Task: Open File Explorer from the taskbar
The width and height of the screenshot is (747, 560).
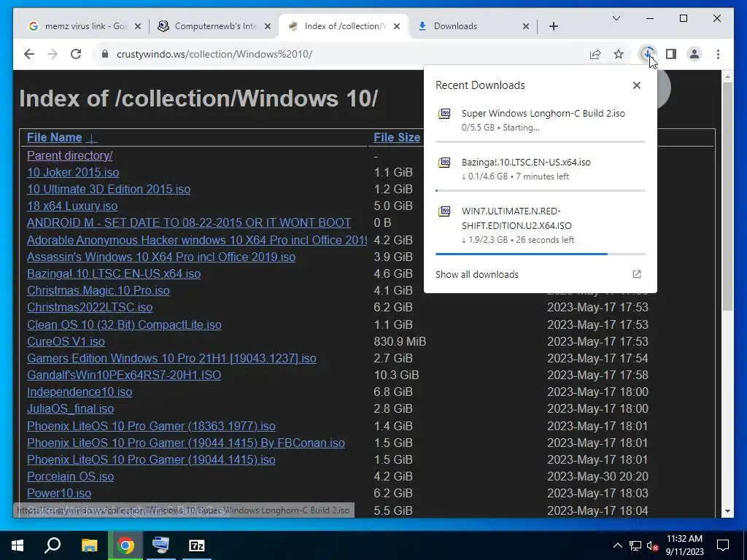Action: pos(89,545)
